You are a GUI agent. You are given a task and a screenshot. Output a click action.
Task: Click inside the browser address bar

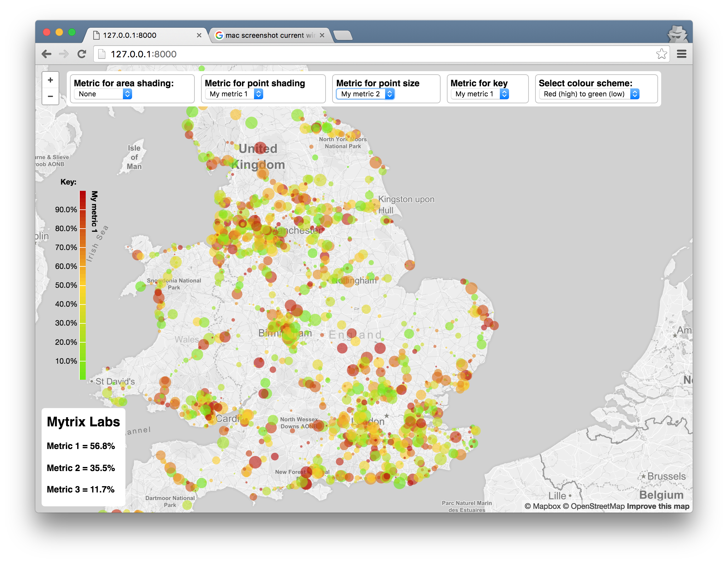click(x=233, y=54)
